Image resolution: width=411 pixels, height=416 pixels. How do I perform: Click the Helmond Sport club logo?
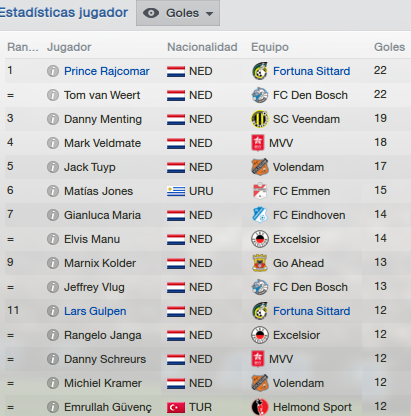(260, 407)
